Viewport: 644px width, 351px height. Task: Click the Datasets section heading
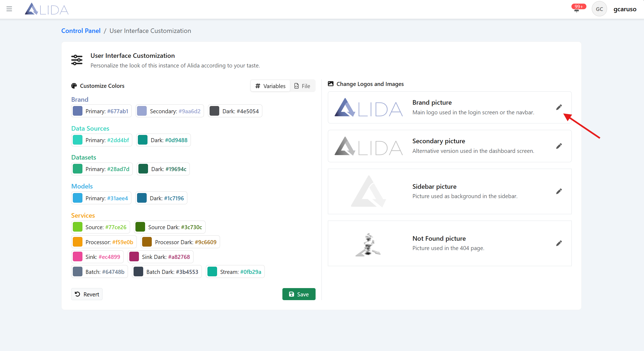84,157
